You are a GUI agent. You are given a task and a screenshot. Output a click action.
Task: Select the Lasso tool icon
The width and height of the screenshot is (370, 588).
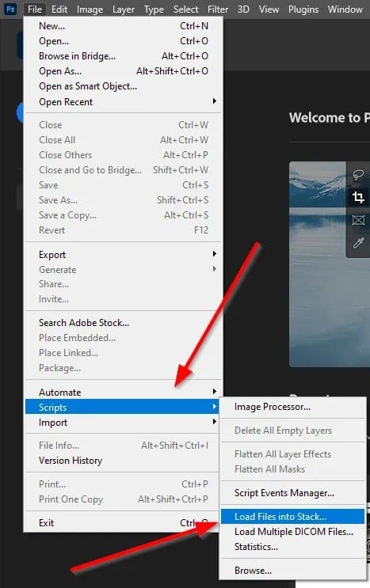tap(358, 174)
